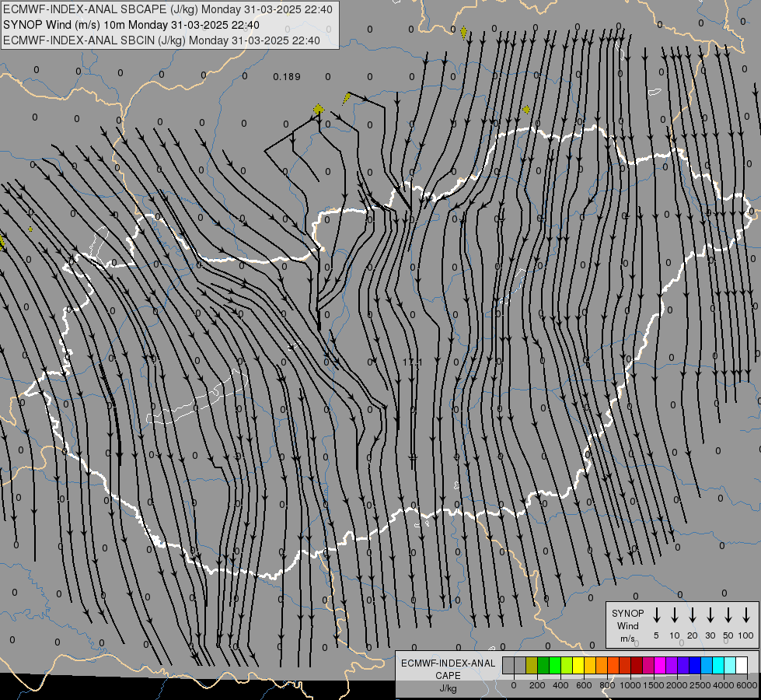Click the 2500 tick label on CAPE scale
The height and width of the screenshot is (700, 761).
coord(700,685)
